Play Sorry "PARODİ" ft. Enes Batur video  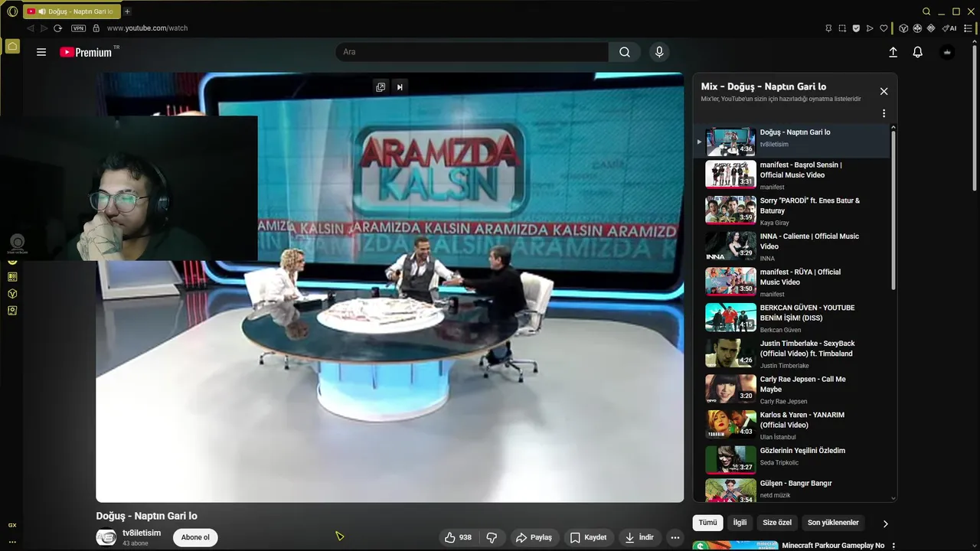tap(792, 210)
